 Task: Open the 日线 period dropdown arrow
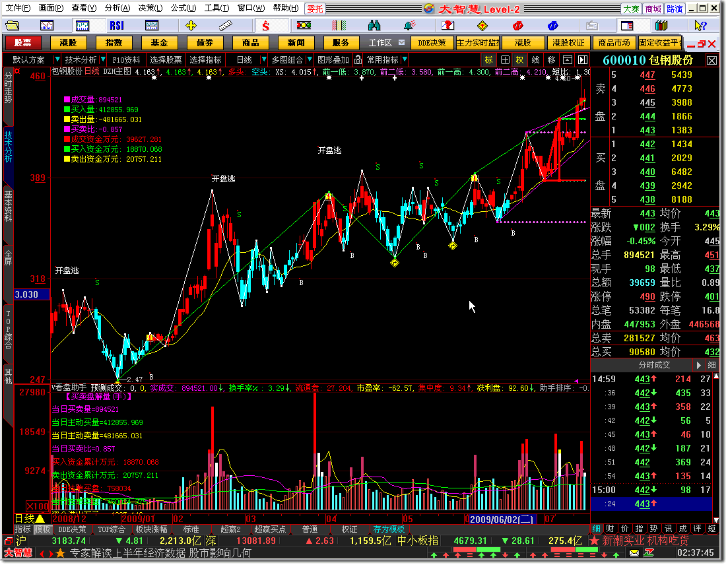263,60
